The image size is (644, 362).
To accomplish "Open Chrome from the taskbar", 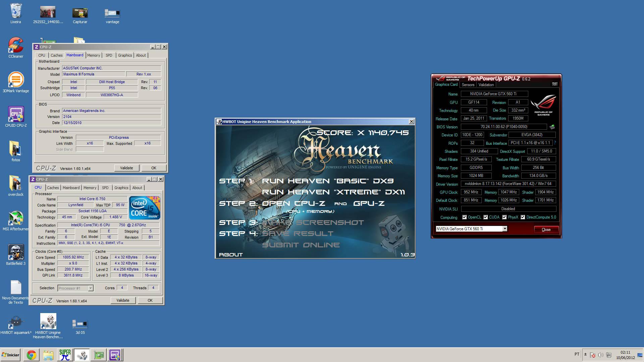I will click(x=32, y=355).
